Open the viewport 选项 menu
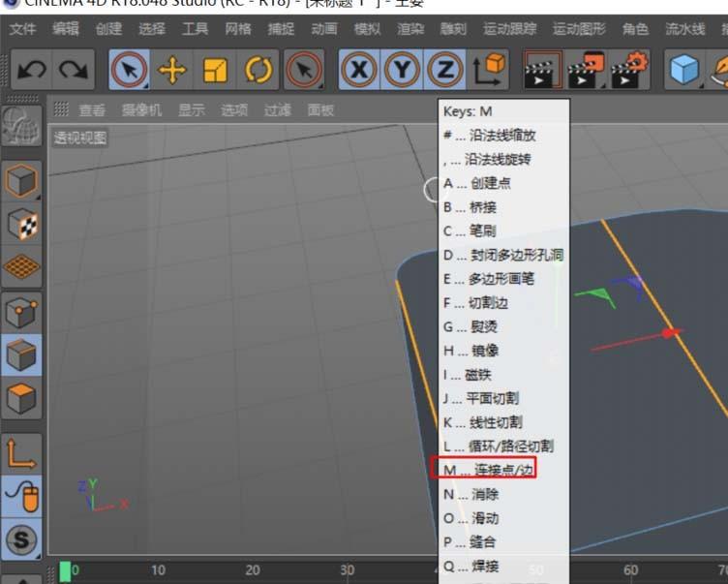Viewport: 728px width, 584px height. tap(234, 110)
